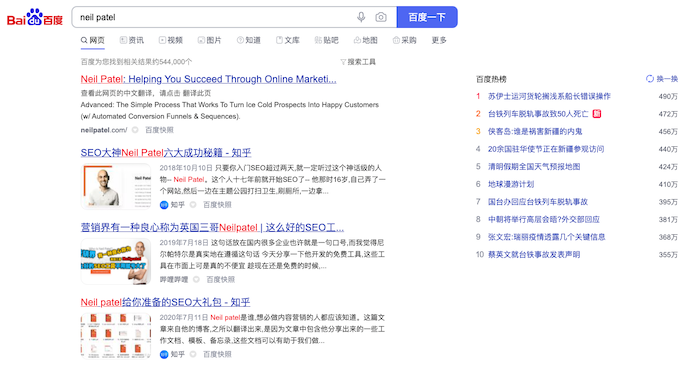Click the 490万 count text
The image size is (700, 365).
[668, 96]
